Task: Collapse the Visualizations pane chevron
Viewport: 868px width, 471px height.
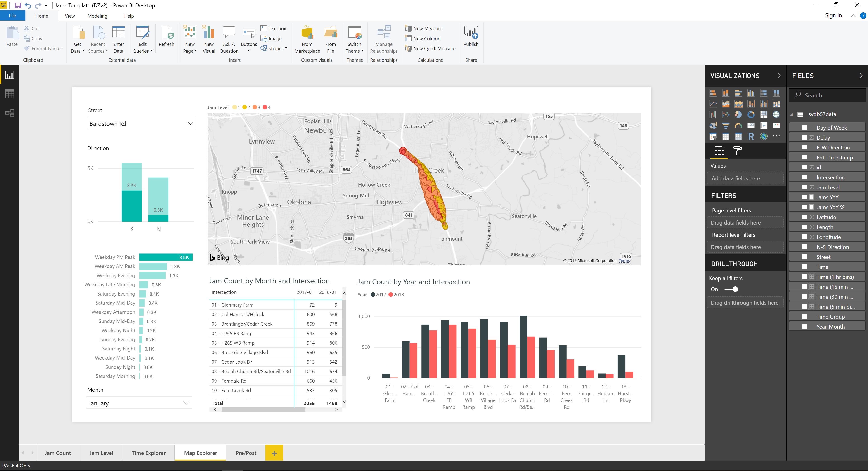Action: 779,76
